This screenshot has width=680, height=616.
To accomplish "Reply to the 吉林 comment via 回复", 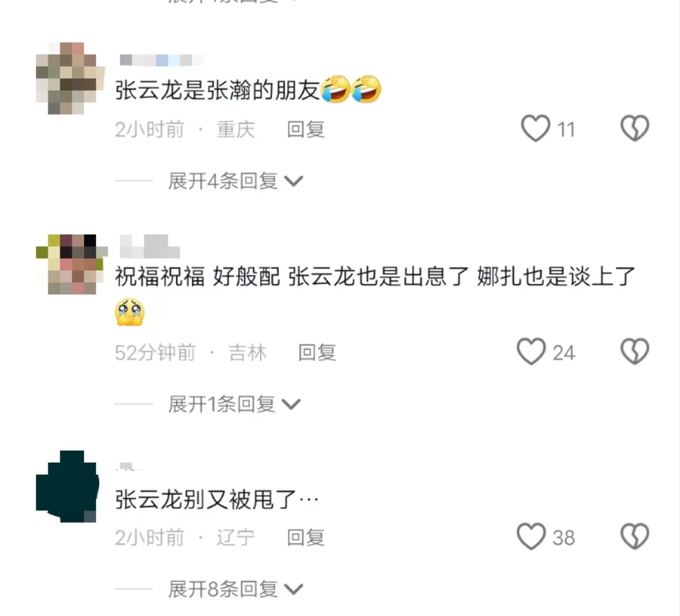I will click(317, 352).
